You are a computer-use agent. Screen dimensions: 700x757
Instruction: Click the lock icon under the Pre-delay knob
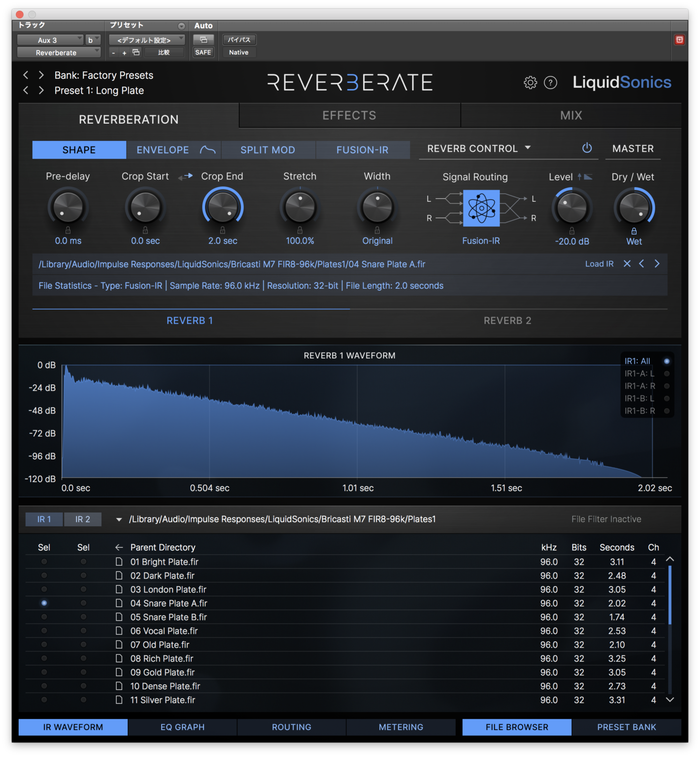coord(68,230)
